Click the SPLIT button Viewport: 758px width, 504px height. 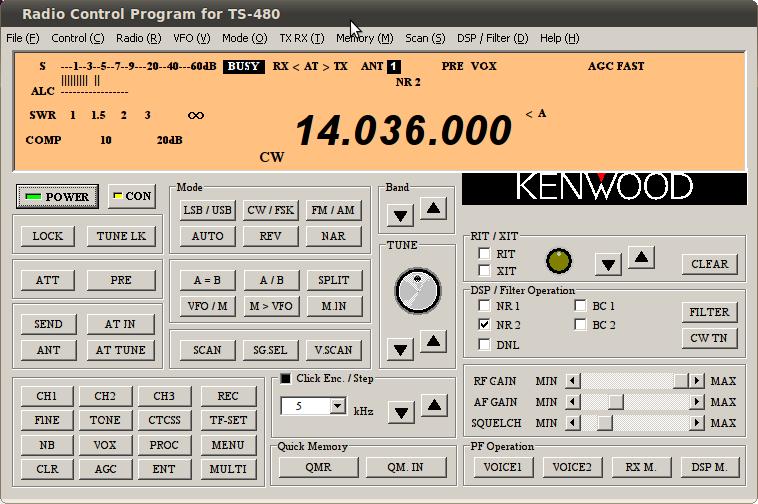click(334, 280)
